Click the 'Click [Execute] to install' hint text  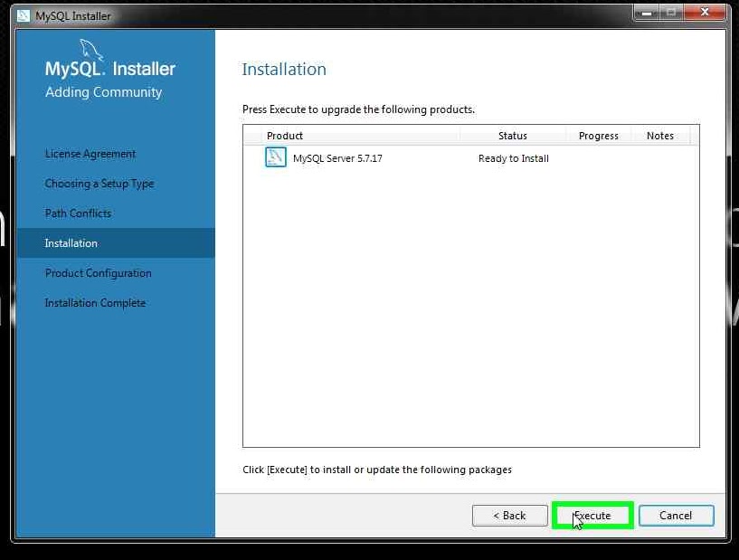(x=377, y=470)
